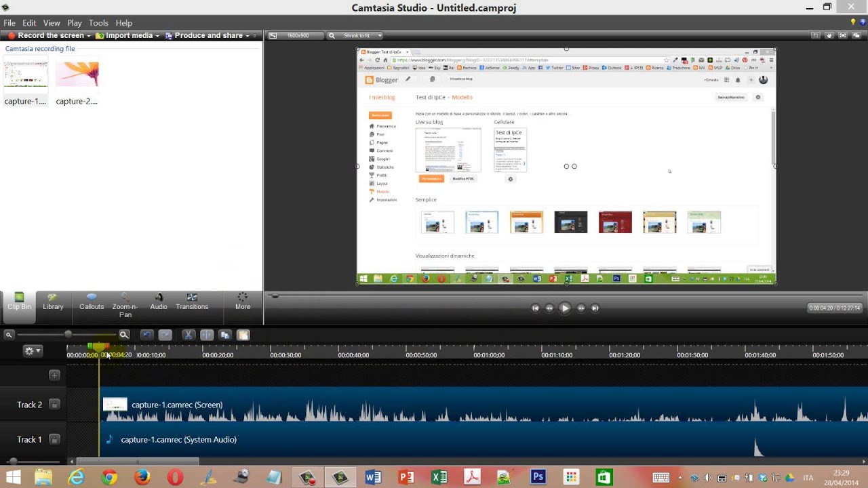Click the Windows Start button
Screen dimensions: 868x488
click(x=13, y=477)
